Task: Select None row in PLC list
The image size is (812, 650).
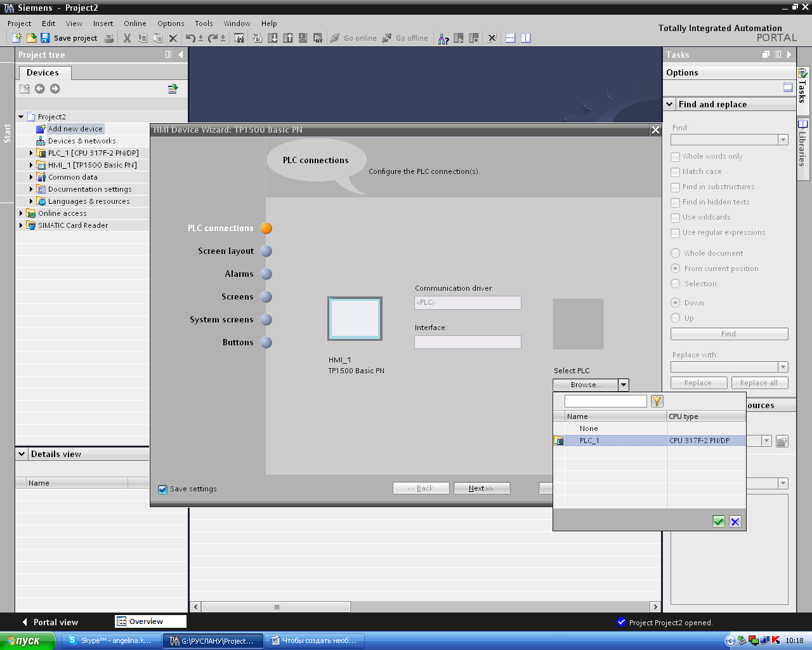Action: click(649, 428)
